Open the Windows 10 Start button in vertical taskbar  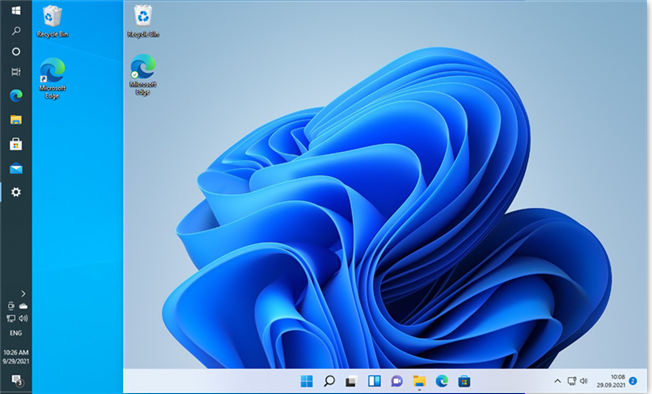(16, 10)
